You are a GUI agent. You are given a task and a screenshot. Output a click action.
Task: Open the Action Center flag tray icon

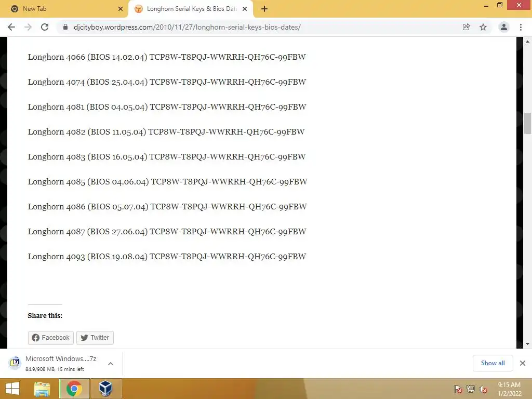click(458, 389)
